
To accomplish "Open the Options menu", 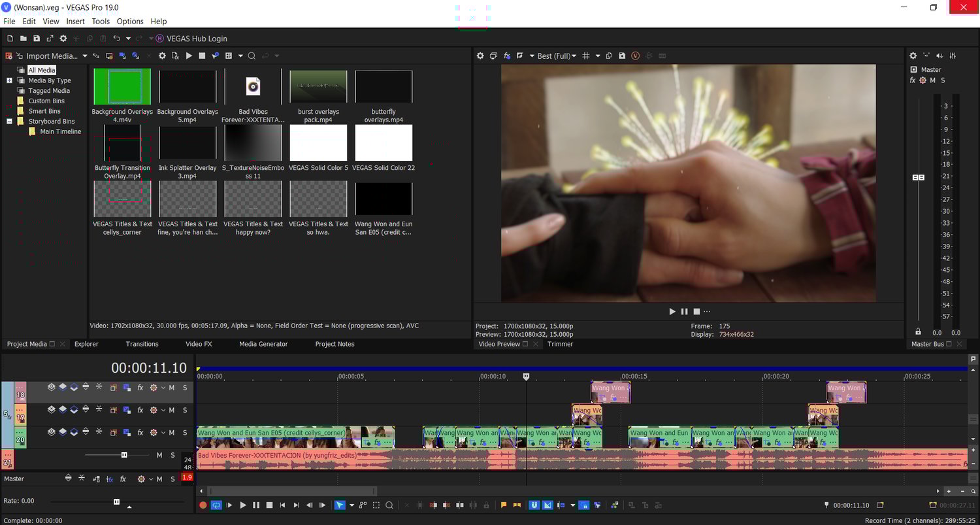I will tap(130, 22).
